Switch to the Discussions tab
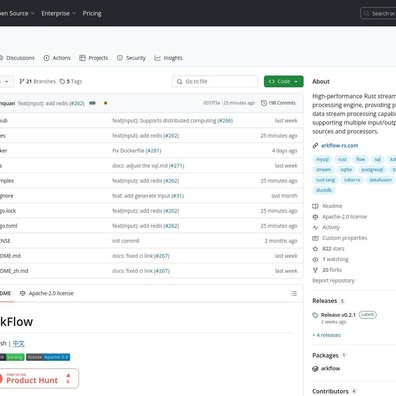Viewport: 396px width, 396px height. [x=17, y=58]
